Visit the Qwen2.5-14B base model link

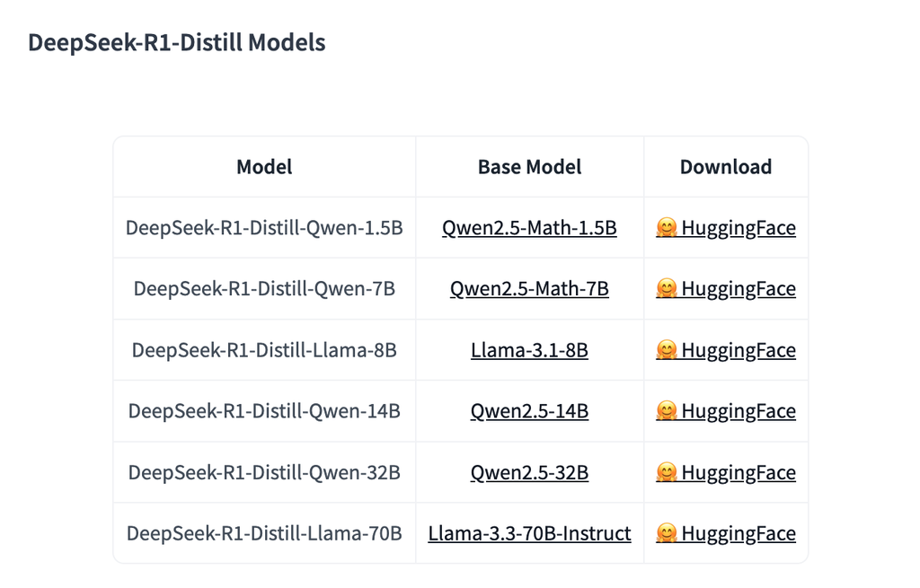click(529, 411)
